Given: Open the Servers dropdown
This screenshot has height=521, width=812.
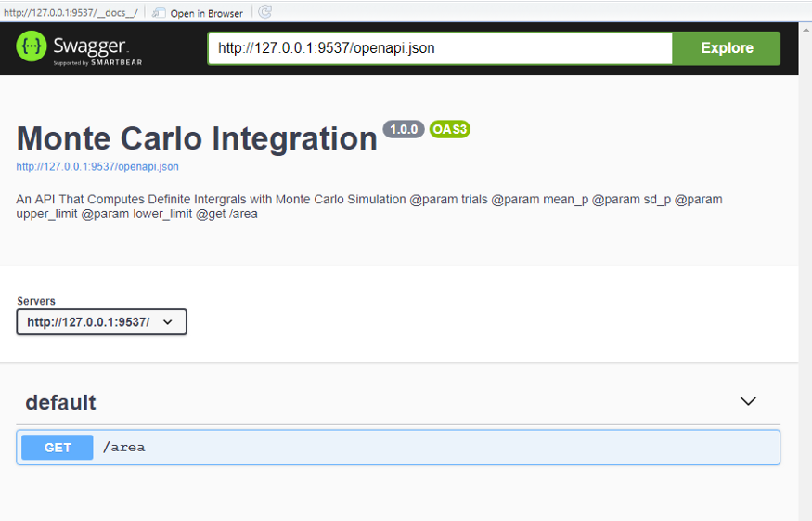Looking at the screenshot, I should (101, 322).
